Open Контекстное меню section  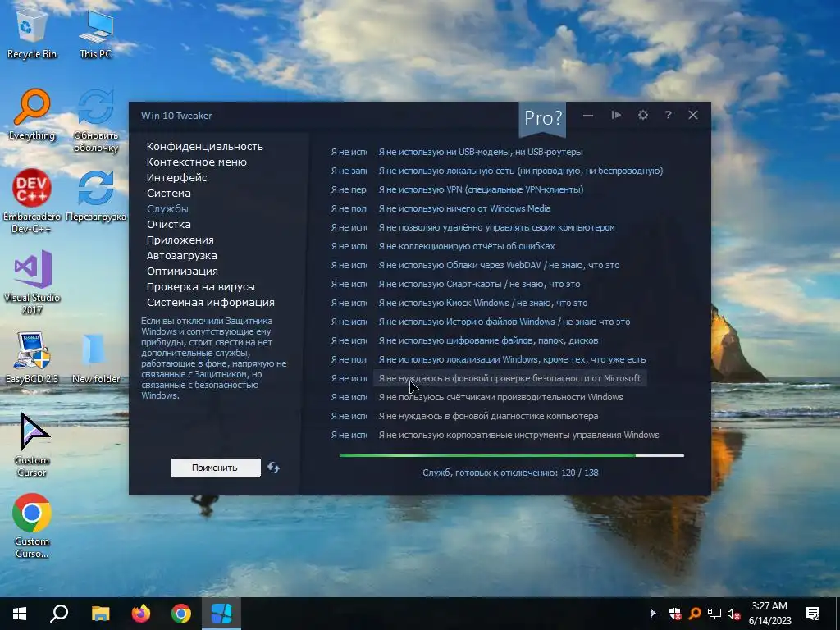[197, 162]
